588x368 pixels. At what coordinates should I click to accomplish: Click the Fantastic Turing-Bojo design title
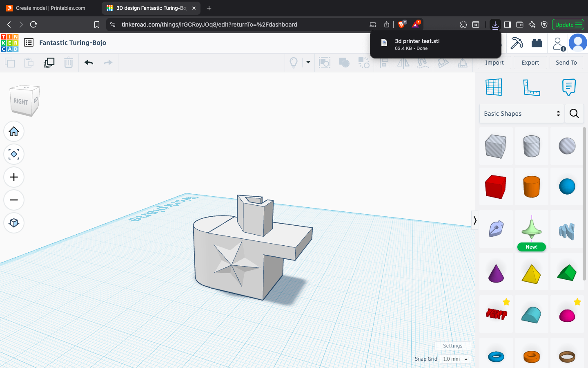click(73, 43)
